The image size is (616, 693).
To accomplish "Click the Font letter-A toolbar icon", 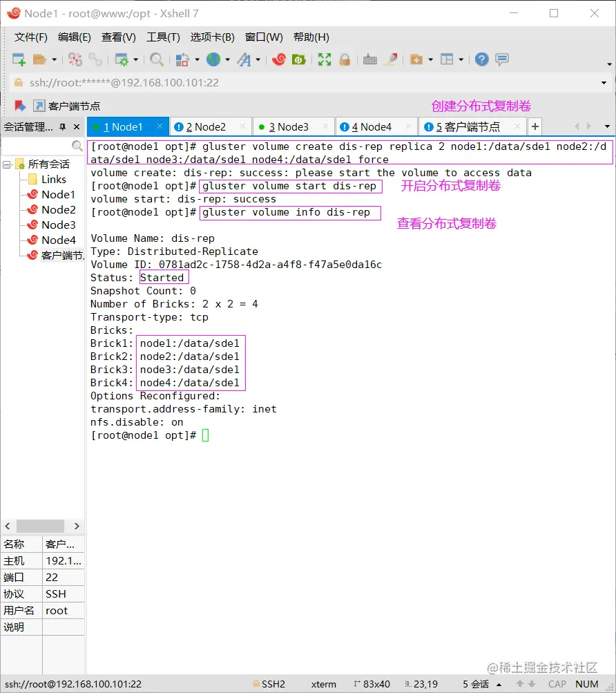I will [x=244, y=59].
